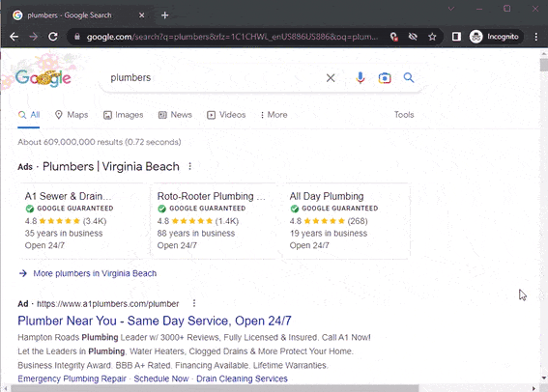Click the vertical scrollbar thumb
Viewport: 548px width, 392px height.
544,65
